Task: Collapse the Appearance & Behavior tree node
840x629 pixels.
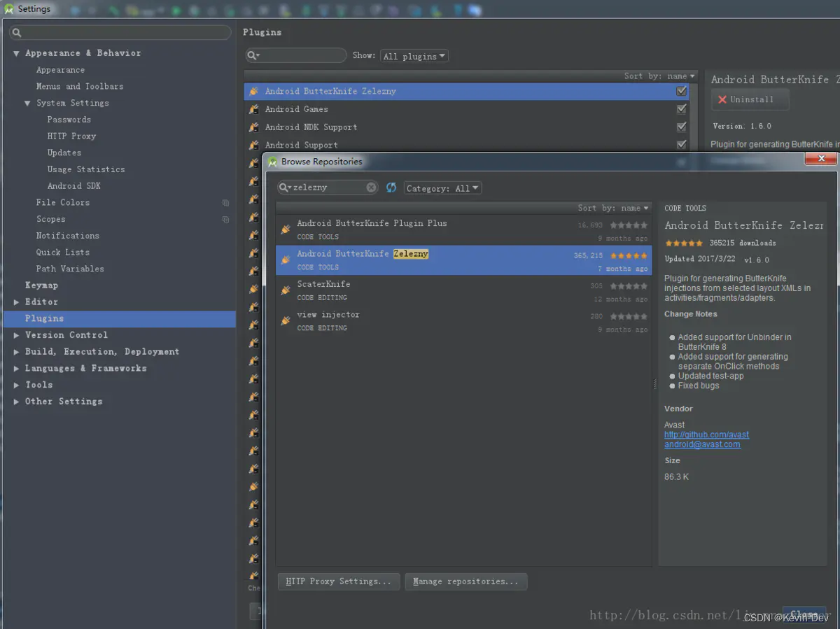Action: coord(16,53)
